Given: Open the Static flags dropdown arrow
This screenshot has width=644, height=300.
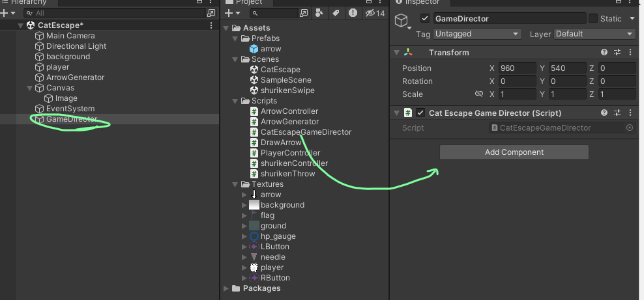Looking at the screenshot, I should (632, 18).
